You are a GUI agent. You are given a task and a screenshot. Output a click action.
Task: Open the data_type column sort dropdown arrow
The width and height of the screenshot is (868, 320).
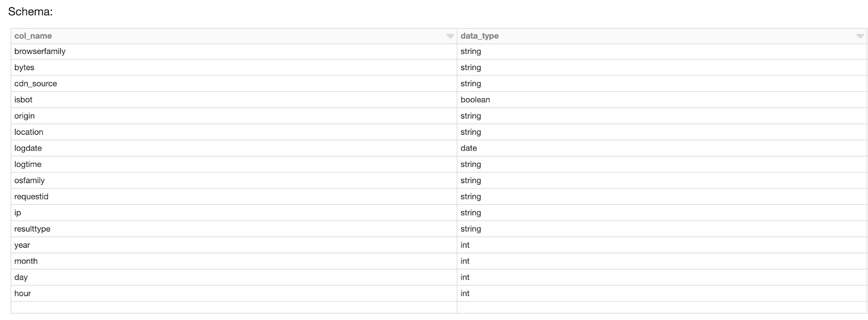[x=859, y=36]
